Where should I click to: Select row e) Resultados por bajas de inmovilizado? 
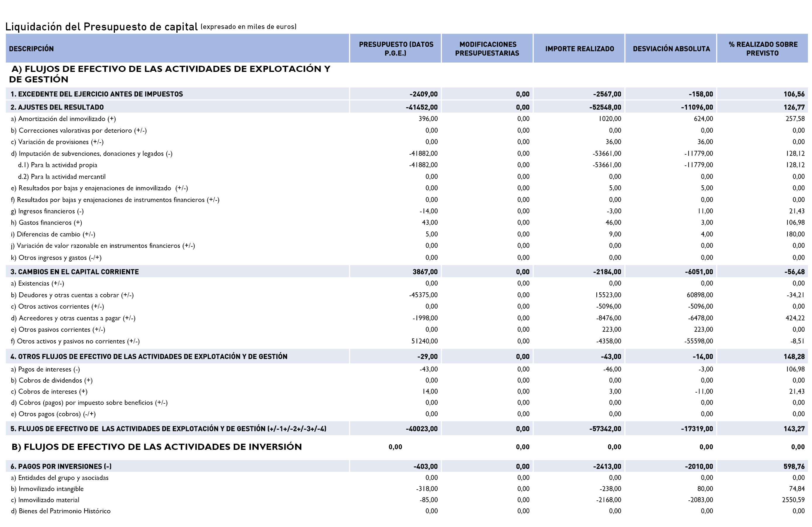(x=407, y=188)
